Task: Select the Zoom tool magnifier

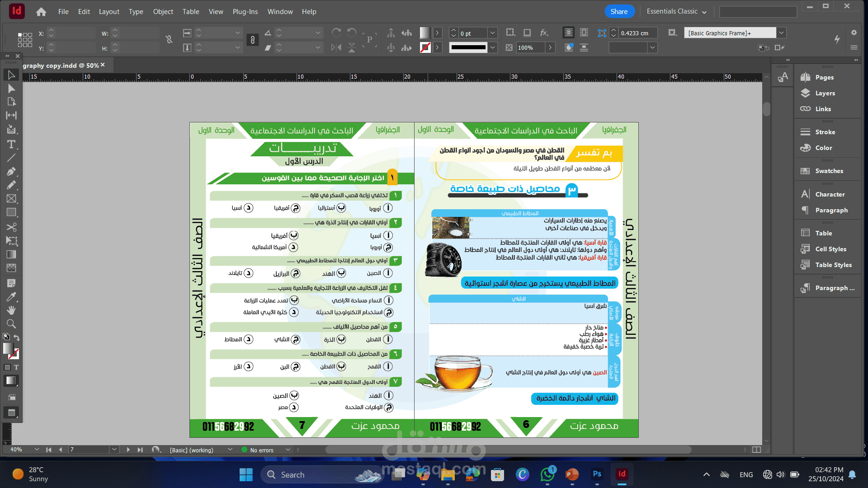Action: click(x=11, y=324)
